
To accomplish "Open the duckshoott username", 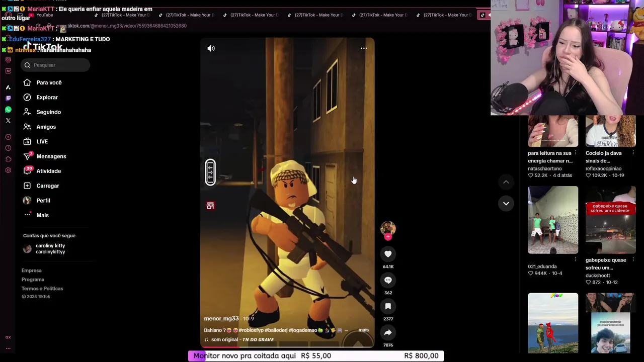I will click(598, 276).
